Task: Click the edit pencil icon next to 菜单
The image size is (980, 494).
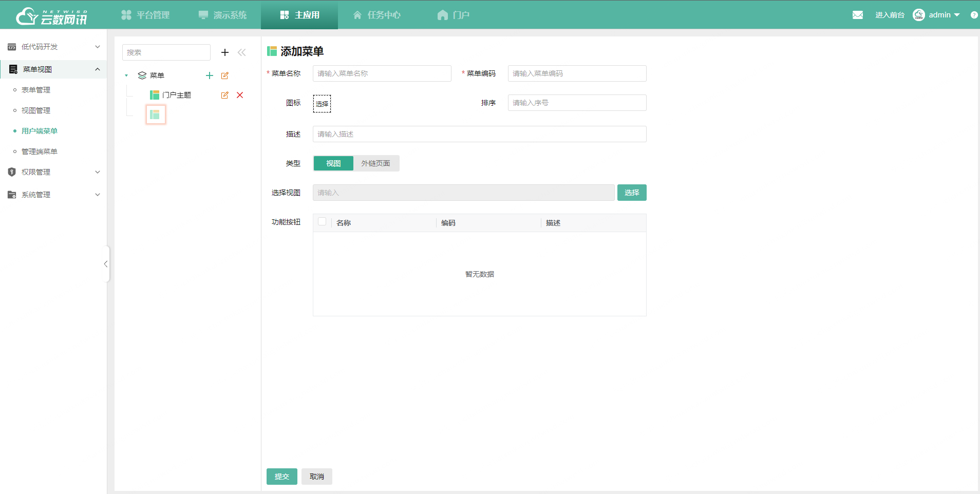Action: coord(225,75)
